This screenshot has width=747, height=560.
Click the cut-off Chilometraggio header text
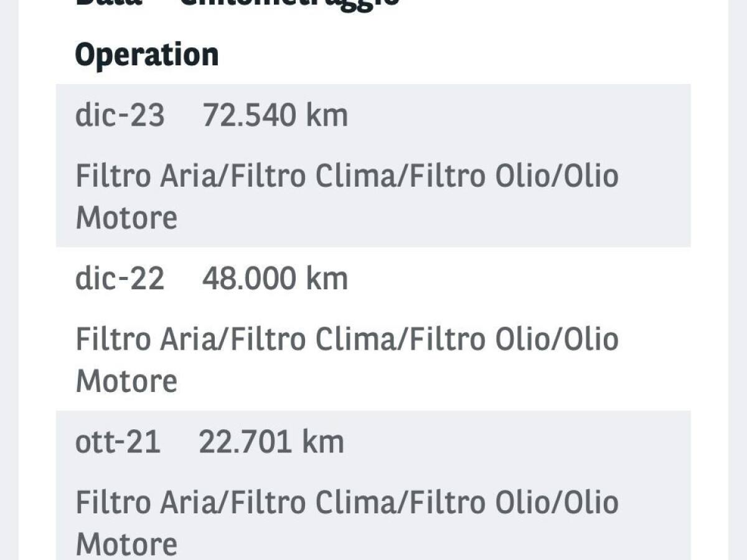click(289, 3)
